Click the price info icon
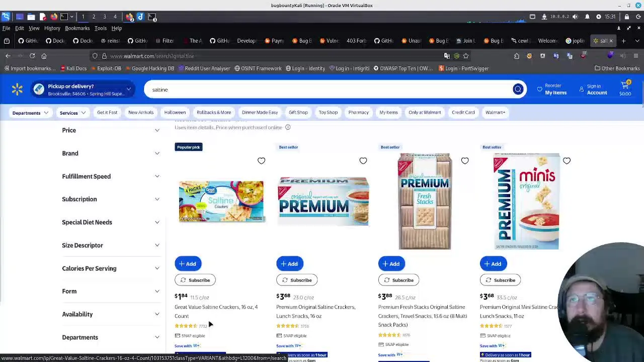Image resolution: width=644 pixels, height=362 pixels. (x=288, y=127)
